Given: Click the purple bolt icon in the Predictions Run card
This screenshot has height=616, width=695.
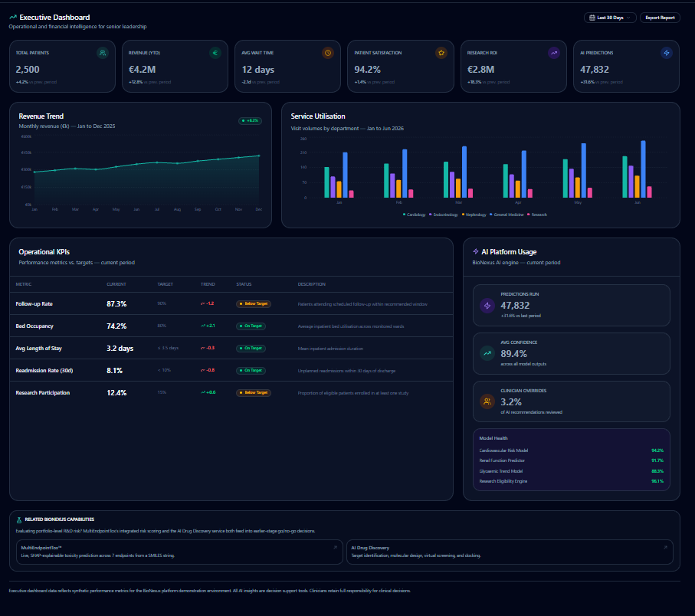Looking at the screenshot, I should (487, 306).
